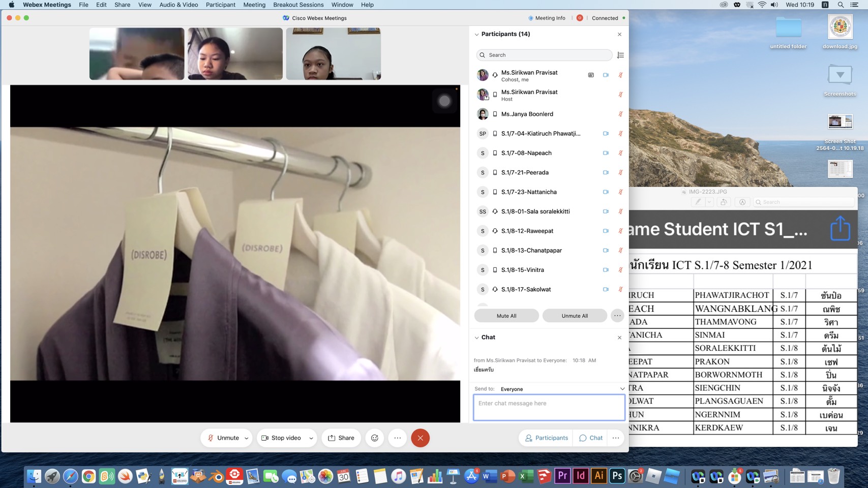
Task: Click the emoji reactions button
Action: 375,438
